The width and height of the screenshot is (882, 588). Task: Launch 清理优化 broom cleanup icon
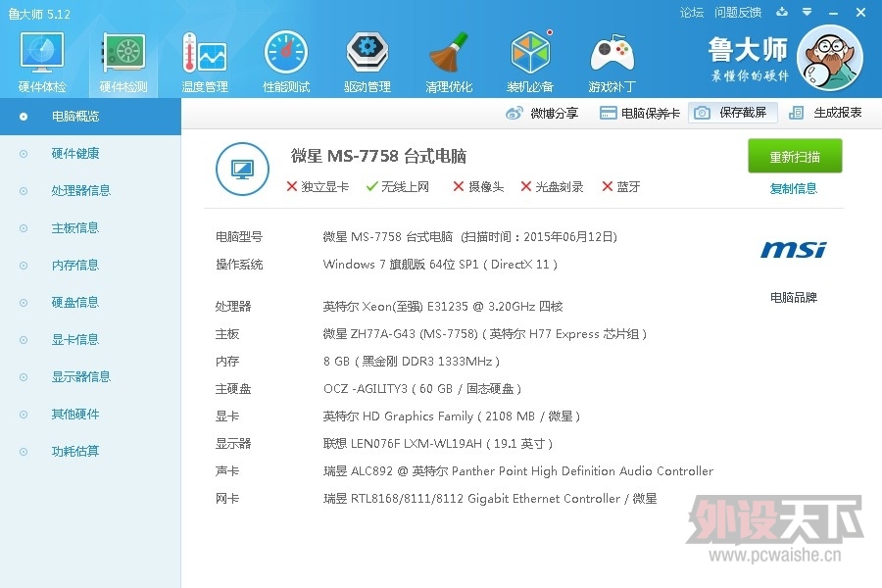click(x=449, y=59)
